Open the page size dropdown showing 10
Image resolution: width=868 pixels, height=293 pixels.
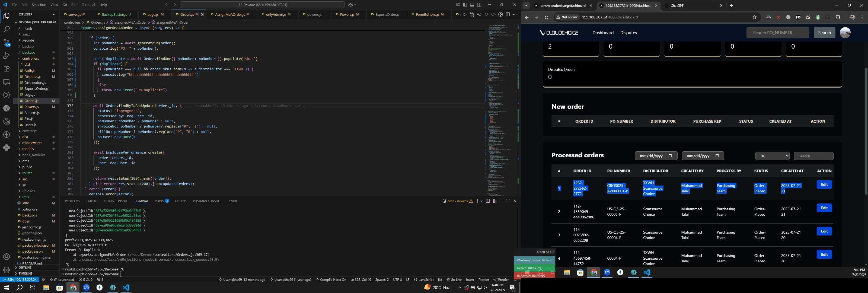pyautogui.click(x=772, y=156)
